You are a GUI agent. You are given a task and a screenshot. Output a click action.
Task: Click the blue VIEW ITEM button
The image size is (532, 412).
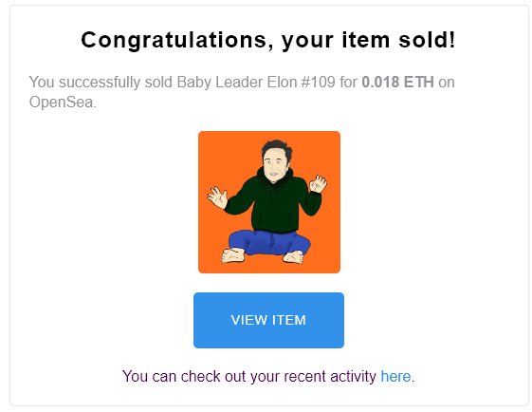(x=268, y=320)
